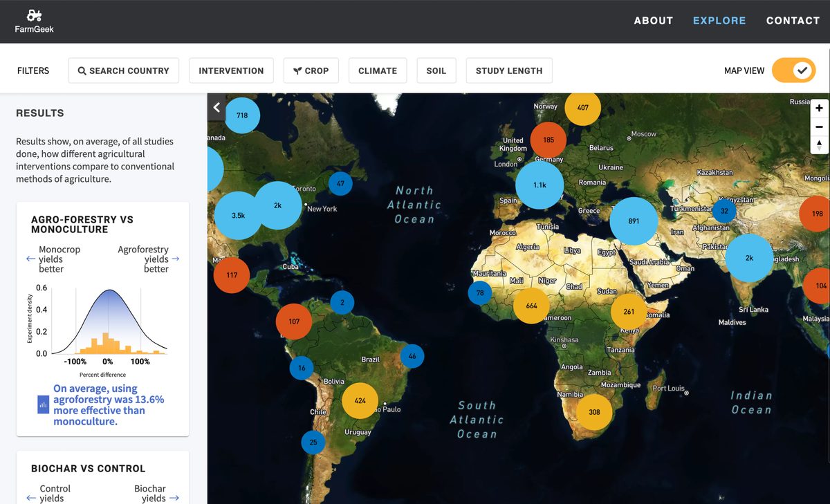Collapse the results sidebar with chevron
The image size is (830, 504).
216,107
